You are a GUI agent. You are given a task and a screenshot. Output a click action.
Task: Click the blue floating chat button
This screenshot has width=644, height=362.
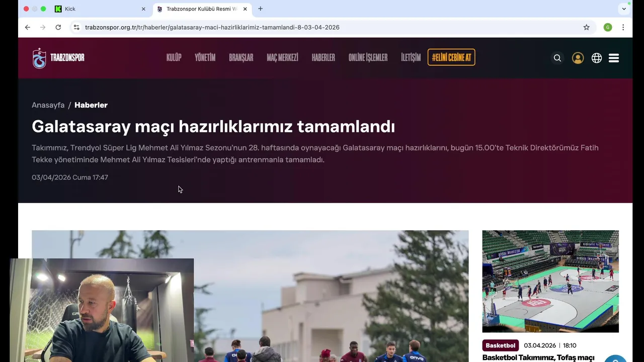pyautogui.click(x=615, y=358)
